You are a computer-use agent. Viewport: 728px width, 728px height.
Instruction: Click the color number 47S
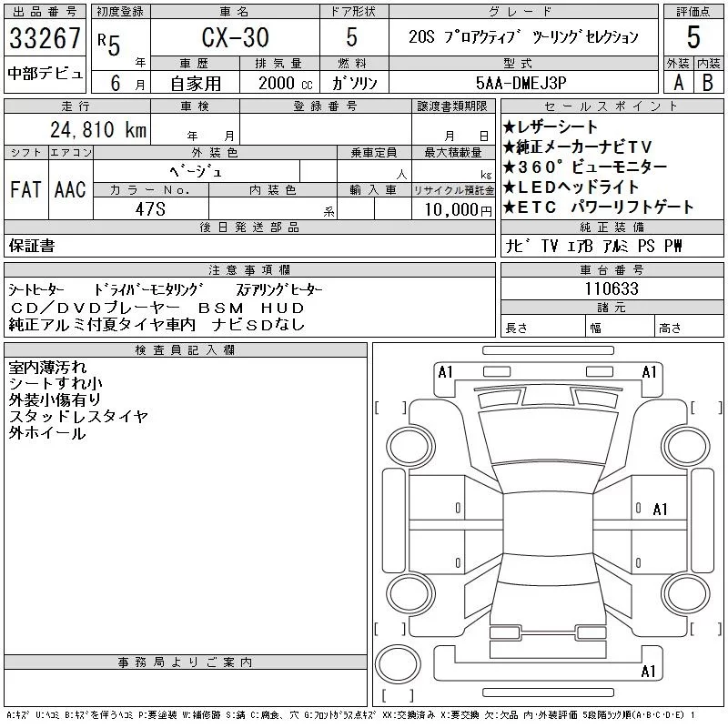click(150, 209)
